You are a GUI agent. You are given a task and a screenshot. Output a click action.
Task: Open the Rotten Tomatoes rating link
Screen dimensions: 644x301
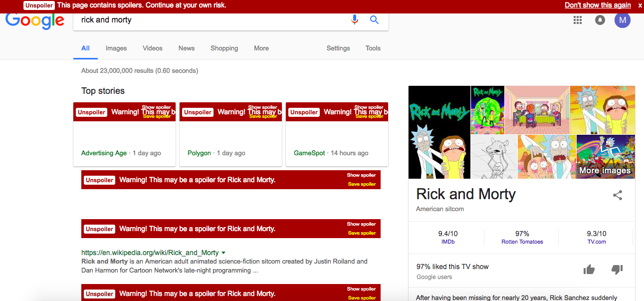(522, 242)
